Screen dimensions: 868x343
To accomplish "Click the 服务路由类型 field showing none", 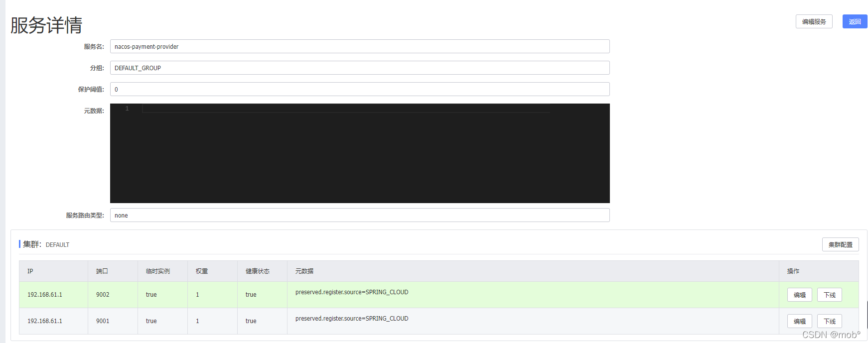I will click(x=360, y=215).
